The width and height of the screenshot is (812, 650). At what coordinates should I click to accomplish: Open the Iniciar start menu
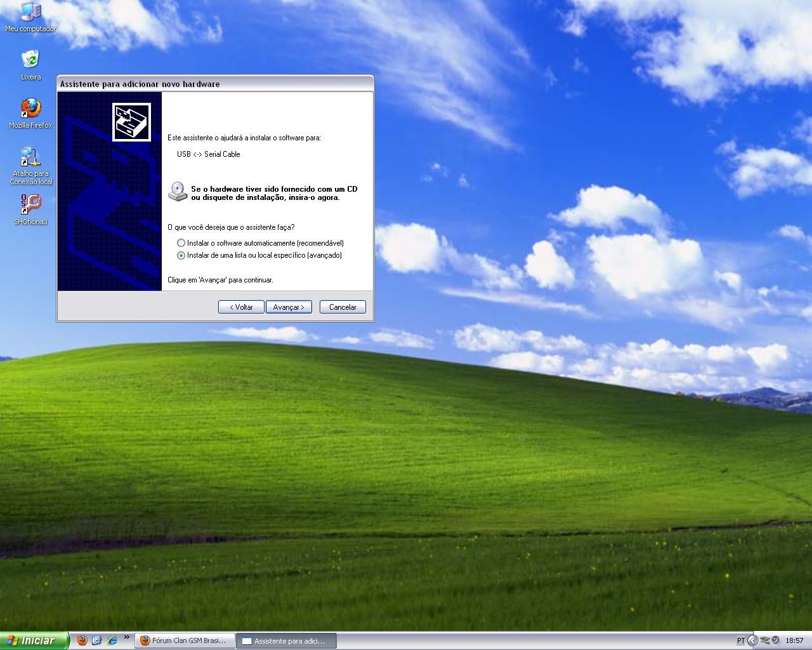tap(34, 640)
